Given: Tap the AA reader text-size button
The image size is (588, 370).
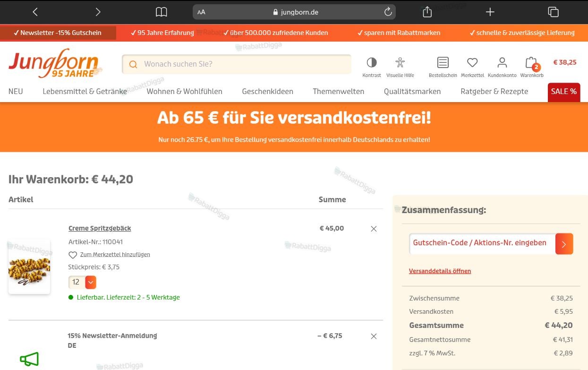Looking at the screenshot, I should pyautogui.click(x=201, y=12).
